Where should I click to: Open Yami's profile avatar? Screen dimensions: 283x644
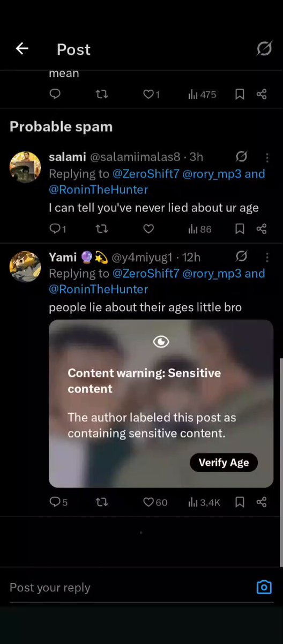pos(25,266)
